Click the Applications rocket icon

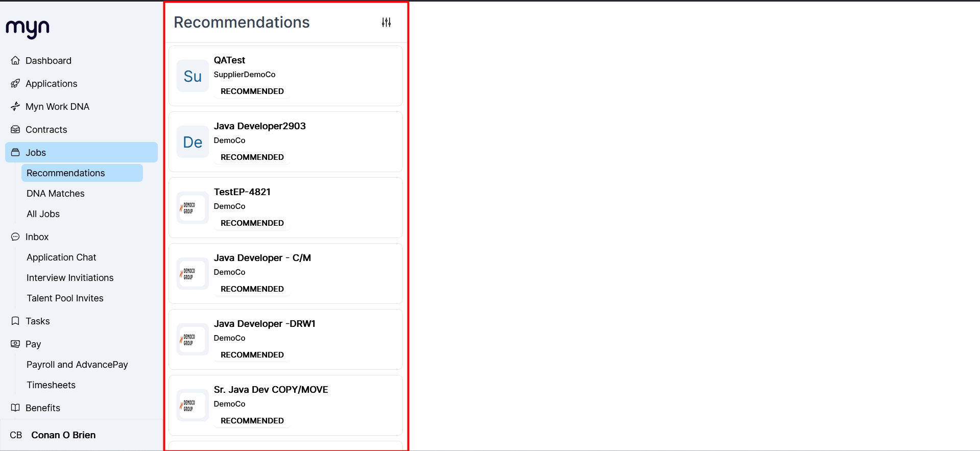(x=15, y=83)
